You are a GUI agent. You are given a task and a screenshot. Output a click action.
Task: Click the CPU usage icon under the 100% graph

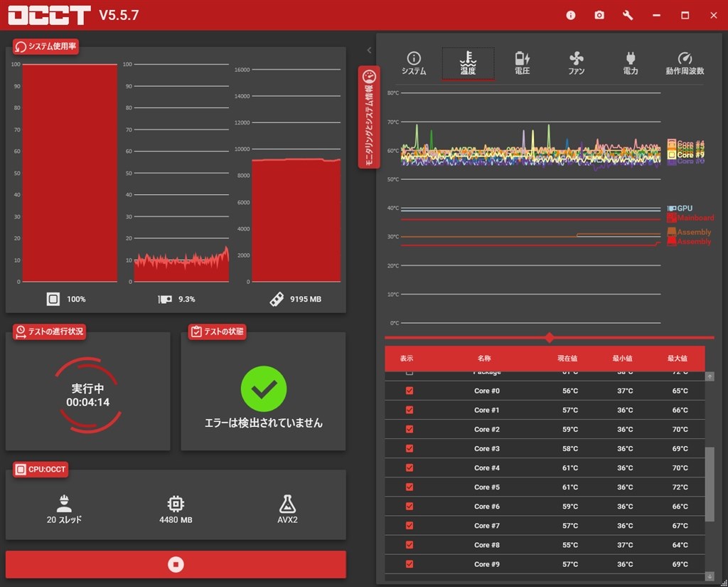coord(53,299)
